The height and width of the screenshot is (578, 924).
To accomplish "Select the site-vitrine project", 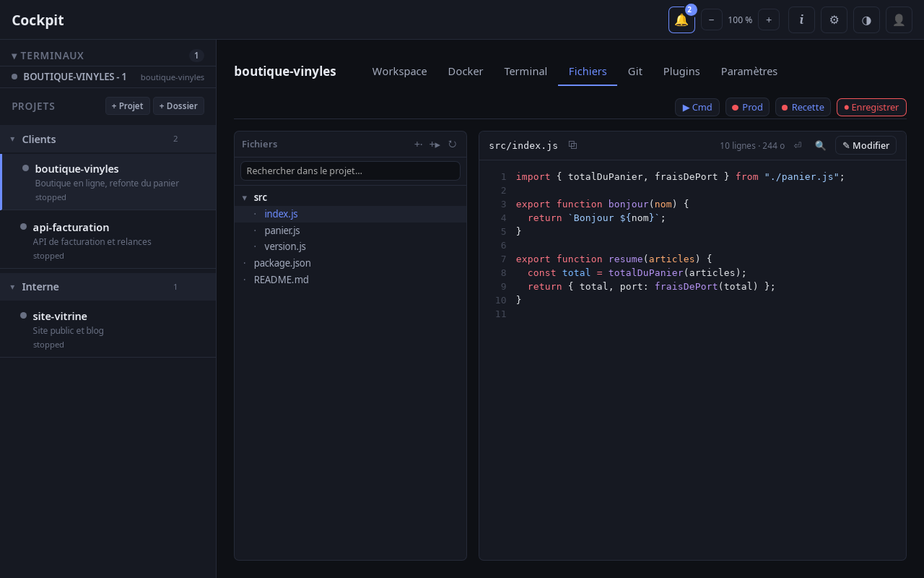I will pyautogui.click(x=108, y=329).
